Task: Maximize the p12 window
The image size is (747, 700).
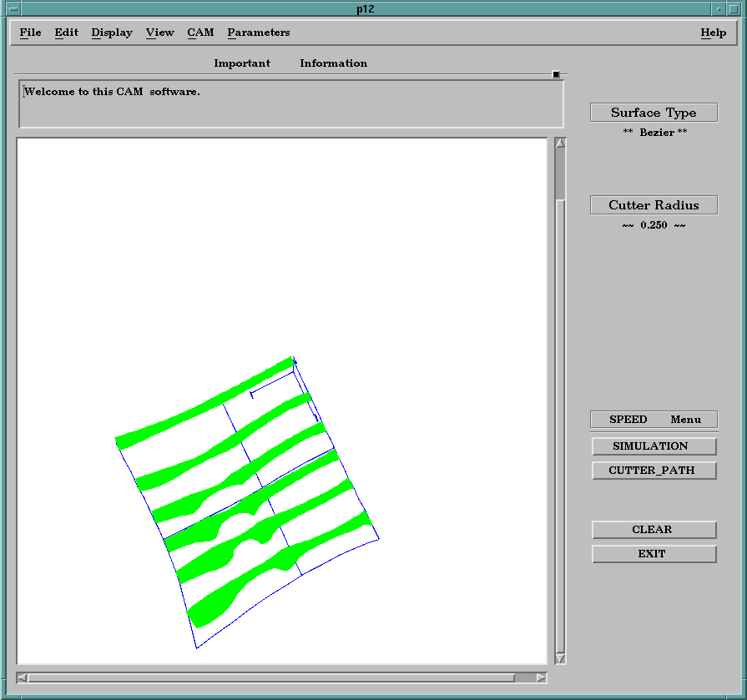Action: click(734, 8)
